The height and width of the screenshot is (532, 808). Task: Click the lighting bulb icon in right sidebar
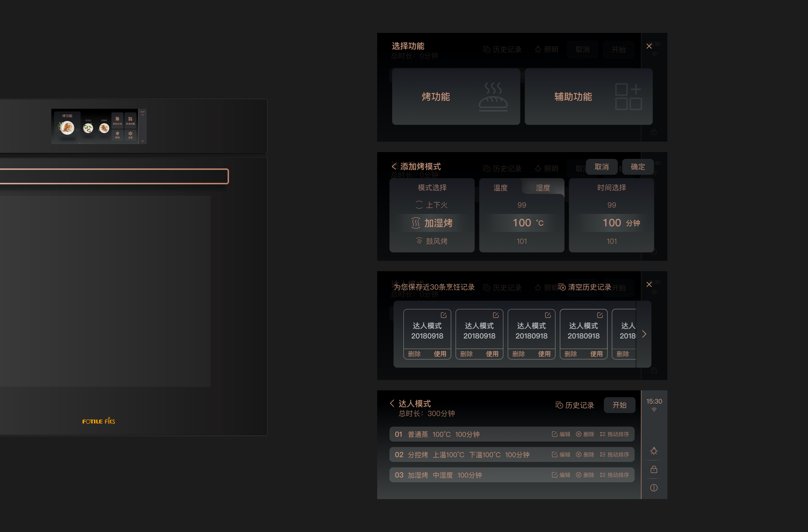(x=654, y=451)
